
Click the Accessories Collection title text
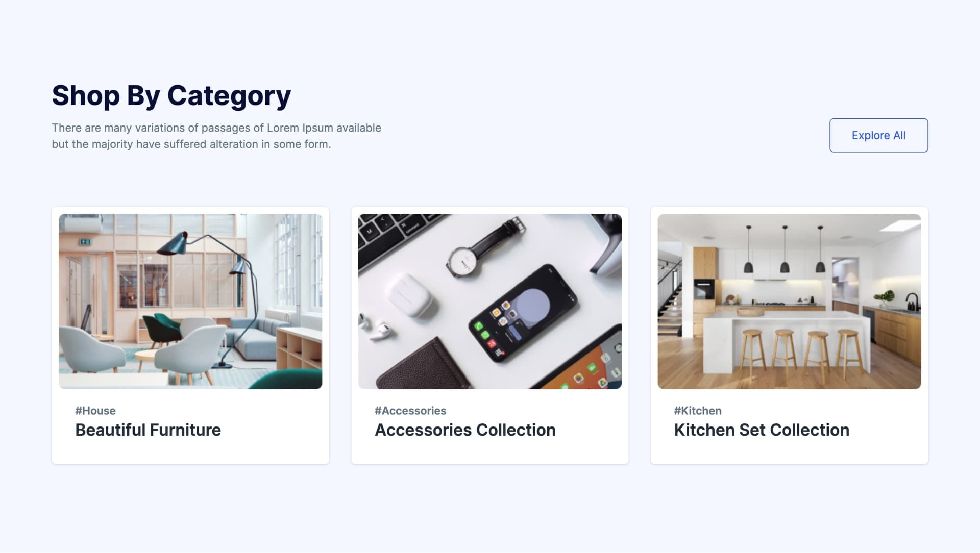tap(465, 429)
